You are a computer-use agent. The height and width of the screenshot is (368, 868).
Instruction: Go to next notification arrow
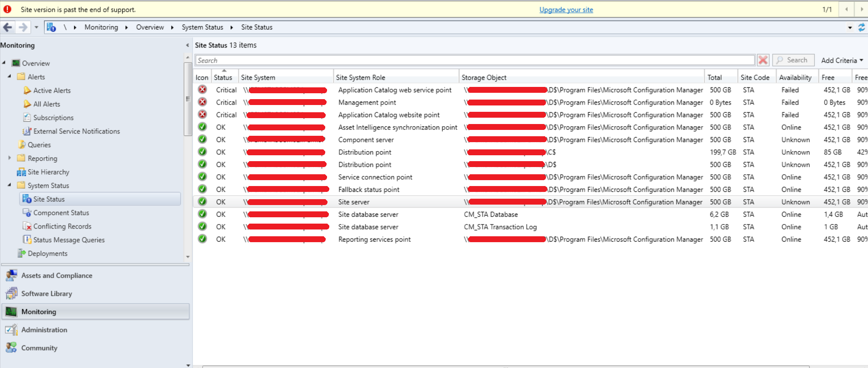tap(862, 9)
